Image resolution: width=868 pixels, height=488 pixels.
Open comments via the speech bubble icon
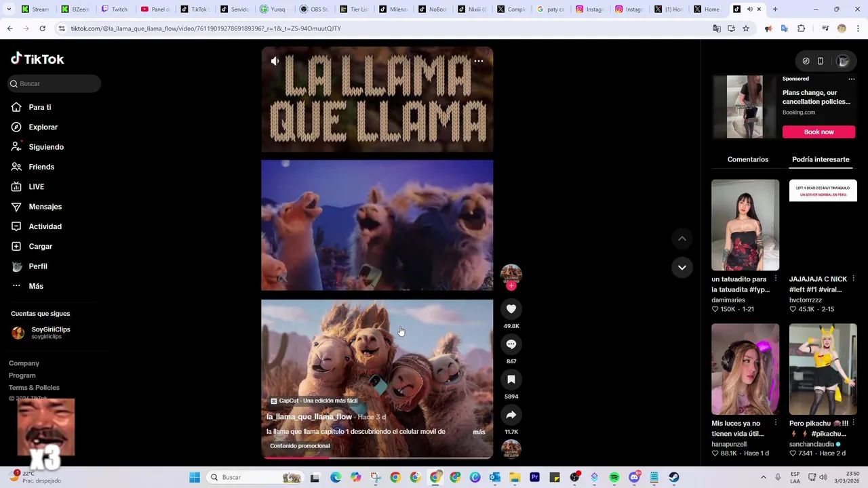511,344
